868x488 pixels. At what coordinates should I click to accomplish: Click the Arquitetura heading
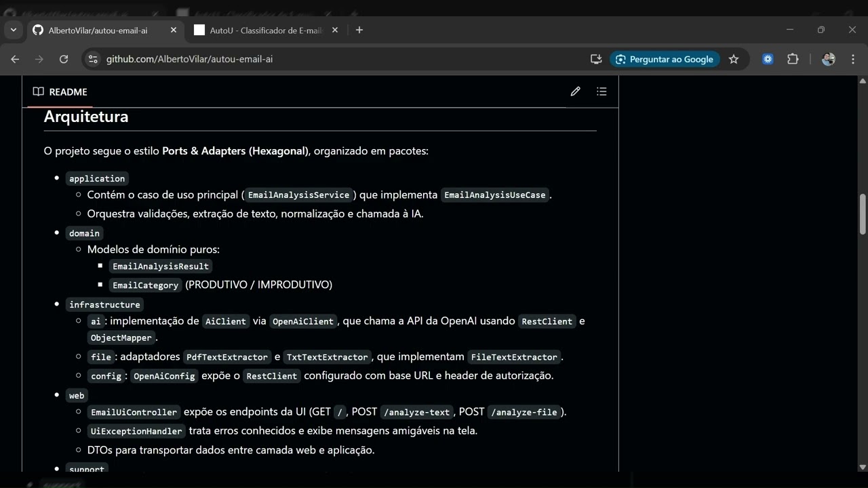click(x=86, y=117)
